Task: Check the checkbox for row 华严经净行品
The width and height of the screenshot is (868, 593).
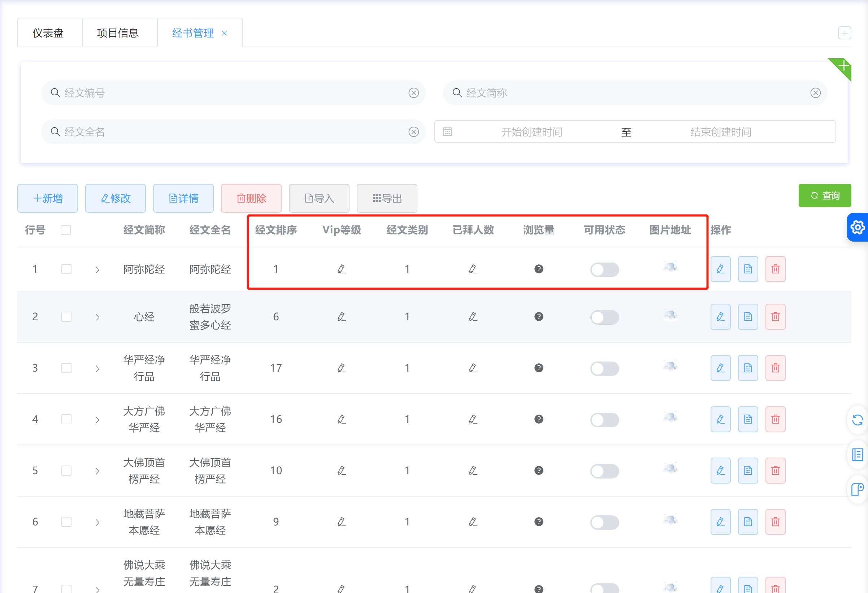Action: pyautogui.click(x=66, y=368)
